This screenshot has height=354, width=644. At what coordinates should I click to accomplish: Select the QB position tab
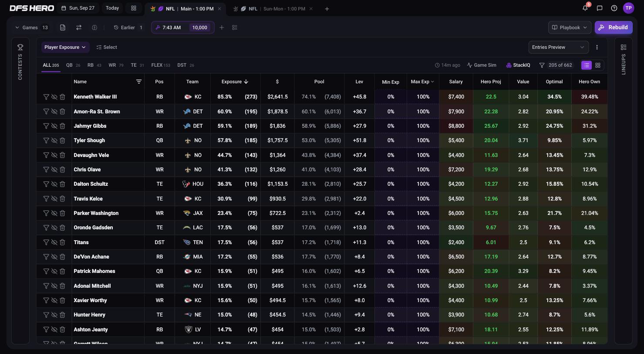73,65
